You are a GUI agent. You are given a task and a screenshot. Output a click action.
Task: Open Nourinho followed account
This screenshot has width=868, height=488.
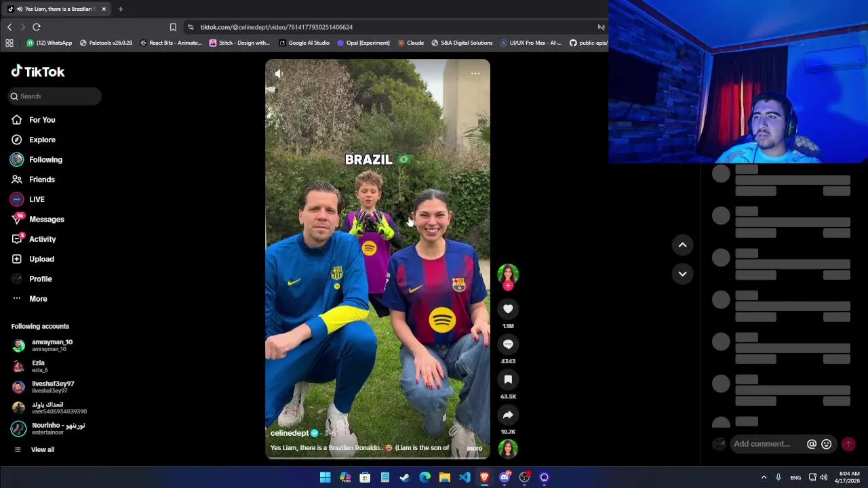coord(48,428)
